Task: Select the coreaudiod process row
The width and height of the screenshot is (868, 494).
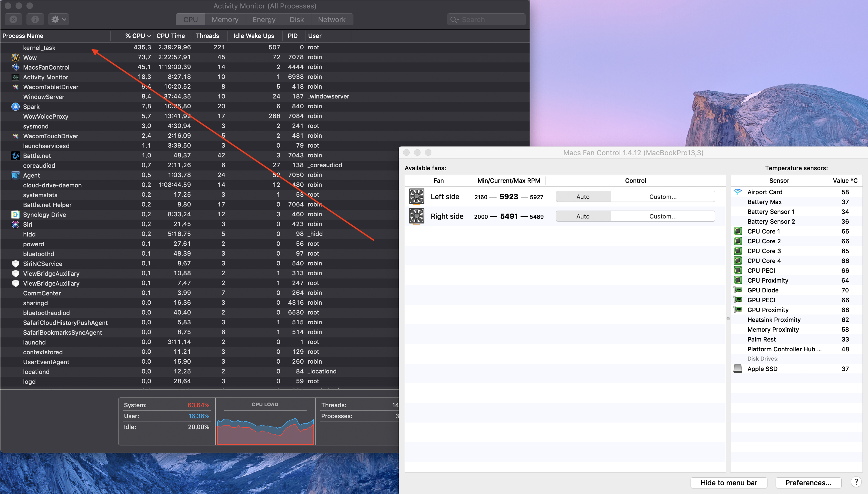Action: pyautogui.click(x=199, y=166)
